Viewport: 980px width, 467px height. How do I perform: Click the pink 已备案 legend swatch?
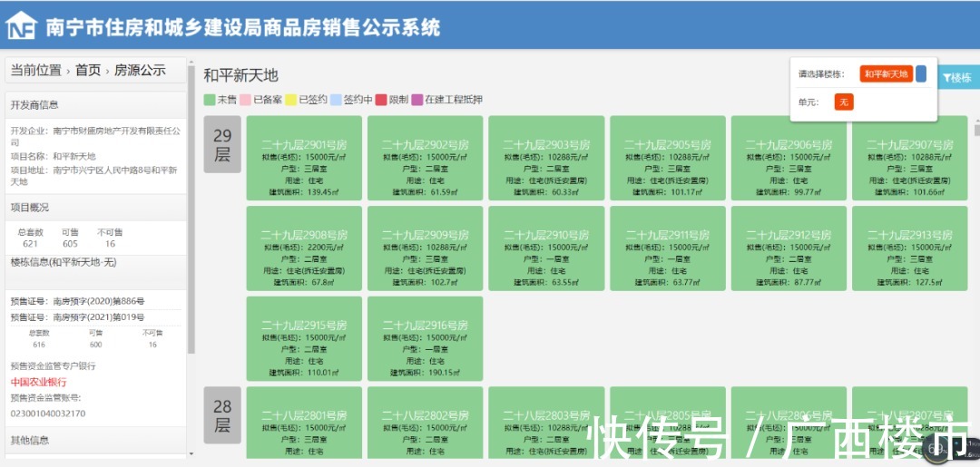246,100
